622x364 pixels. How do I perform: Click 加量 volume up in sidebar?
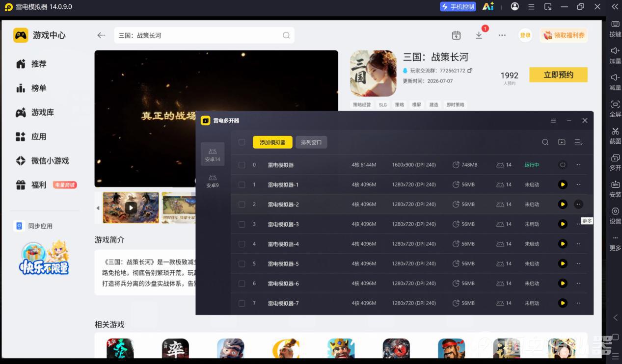tap(615, 55)
